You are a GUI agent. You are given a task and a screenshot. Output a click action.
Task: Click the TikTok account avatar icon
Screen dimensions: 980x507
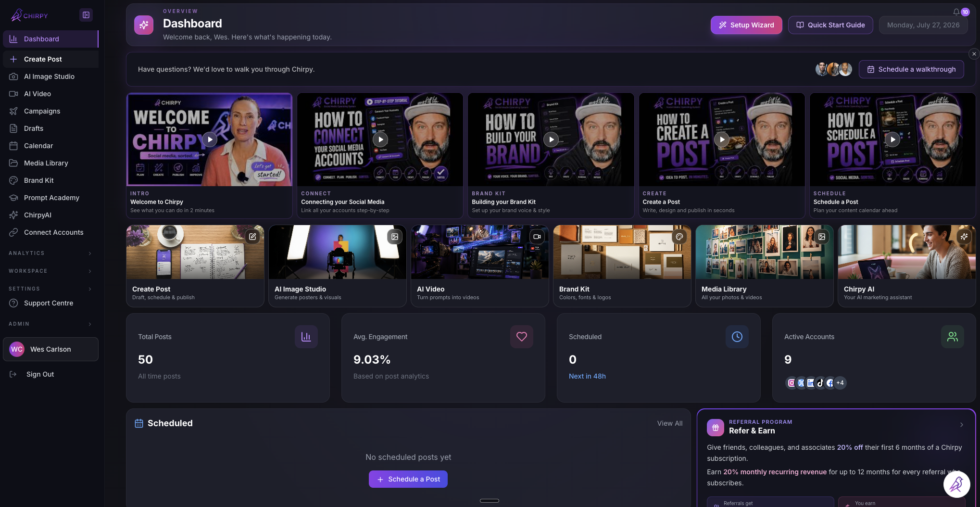[x=820, y=383]
